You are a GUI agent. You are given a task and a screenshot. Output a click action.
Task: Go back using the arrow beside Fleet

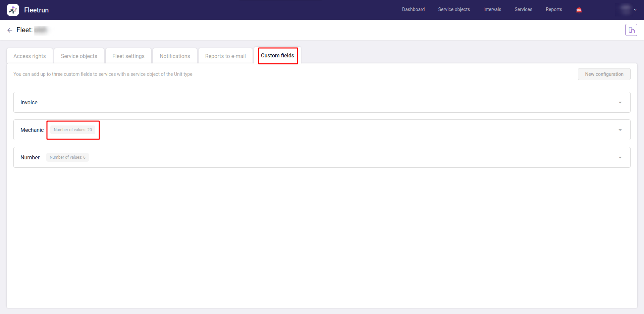point(10,30)
